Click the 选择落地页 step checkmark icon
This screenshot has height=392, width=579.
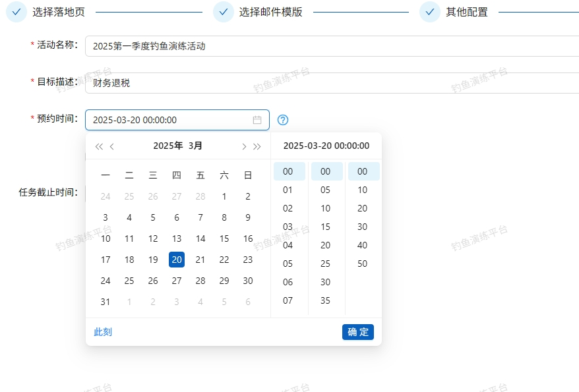click(x=16, y=12)
